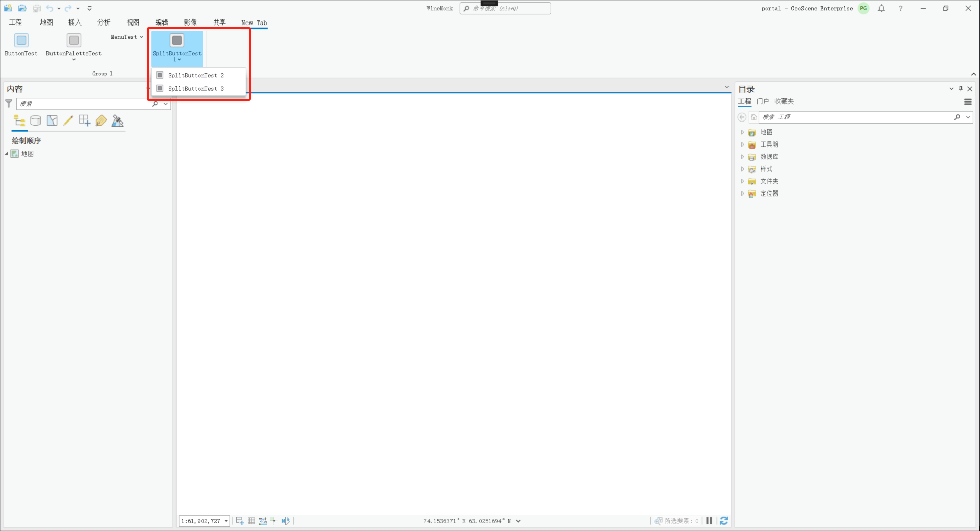Click the help question mark icon
980x531 pixels.
[901, 8]
